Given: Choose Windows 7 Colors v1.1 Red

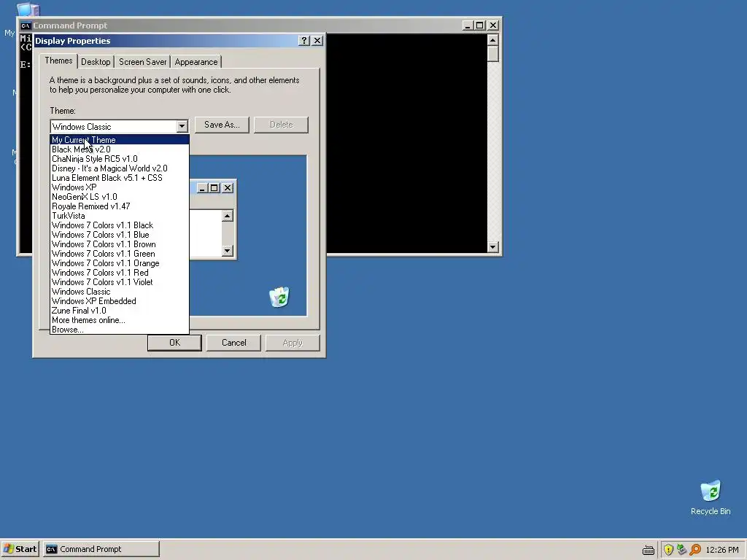Looking at the screenshot, I should click(120, 273).
